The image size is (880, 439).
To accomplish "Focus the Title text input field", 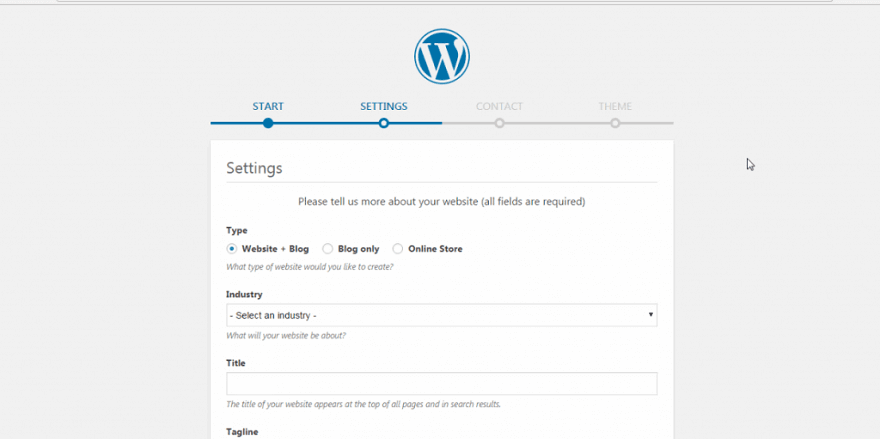I will point(441,383).
